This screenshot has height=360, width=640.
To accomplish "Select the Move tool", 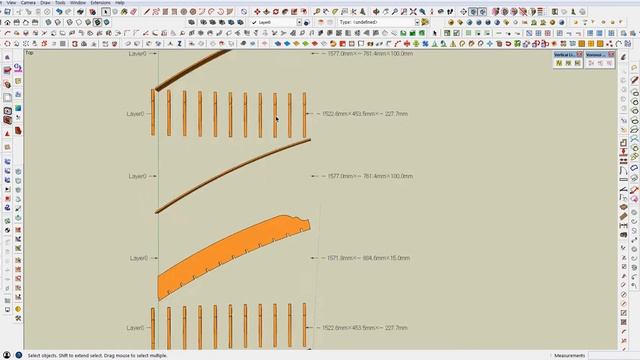I will click(x=257, y=12).
